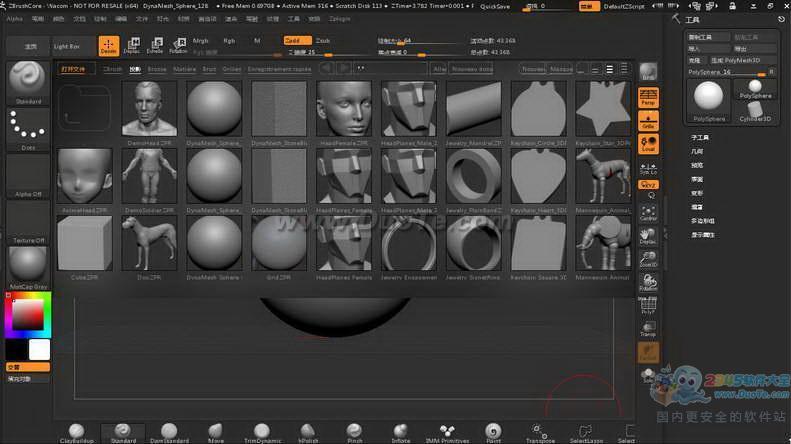Select the white color swatch
The image size is (791, 444).
(39, 350)
